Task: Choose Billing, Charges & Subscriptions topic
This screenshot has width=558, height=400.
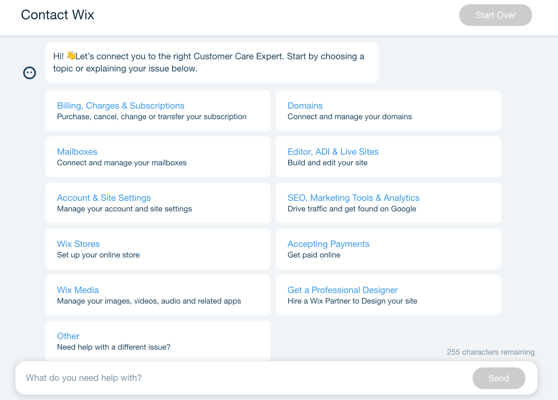Action: (158, 111)
